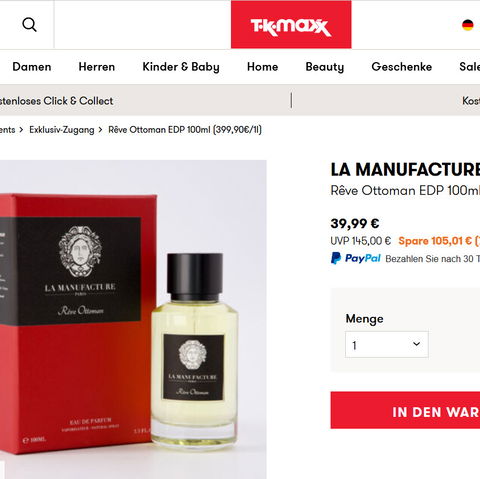The image size is (480, 479).
Task: Open the Herren menu
Action: pyautogui.click(x=97, y=67)
